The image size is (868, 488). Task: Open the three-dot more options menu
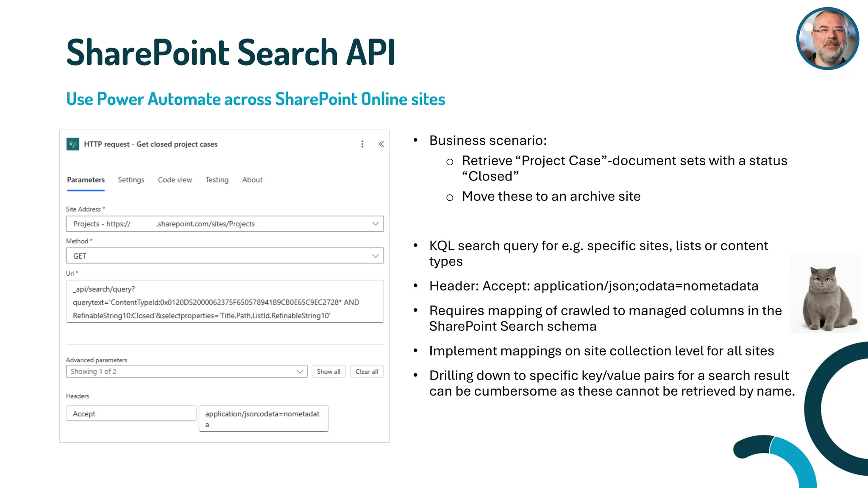tap(362, 144)
